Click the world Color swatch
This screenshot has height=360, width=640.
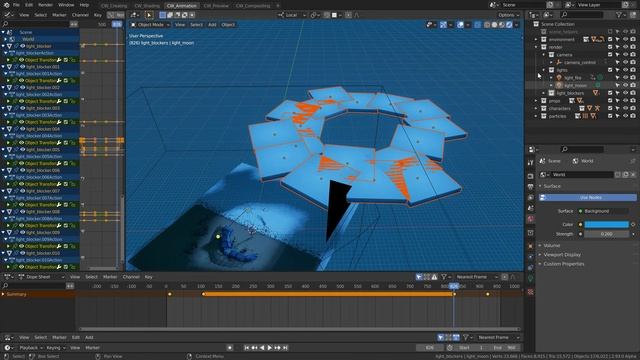point(607,224)
